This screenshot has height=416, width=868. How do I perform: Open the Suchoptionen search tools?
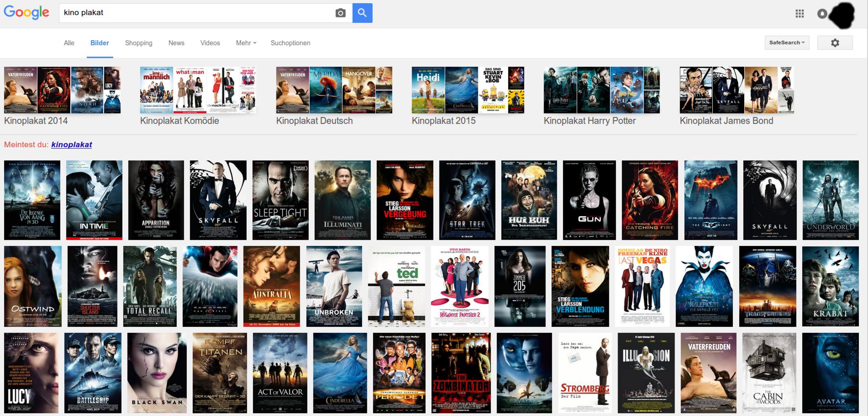[x=290, y=43]
